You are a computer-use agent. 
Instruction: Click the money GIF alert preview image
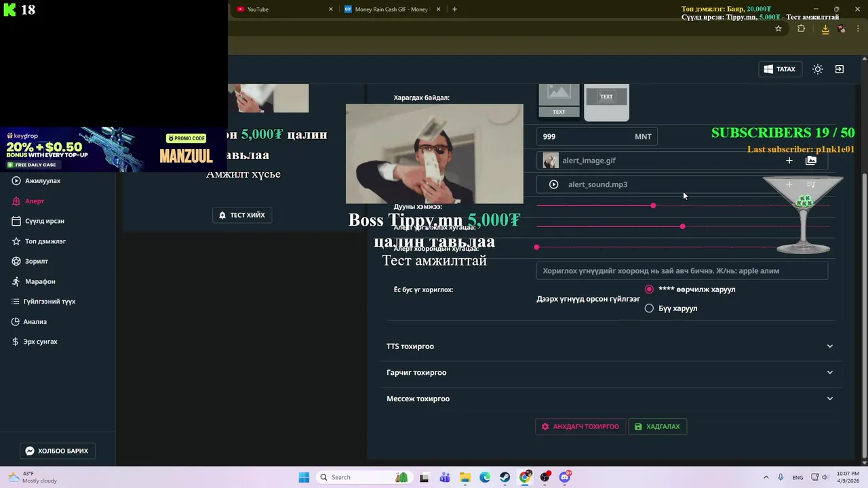pyautogui.click(x=435, y=154)
